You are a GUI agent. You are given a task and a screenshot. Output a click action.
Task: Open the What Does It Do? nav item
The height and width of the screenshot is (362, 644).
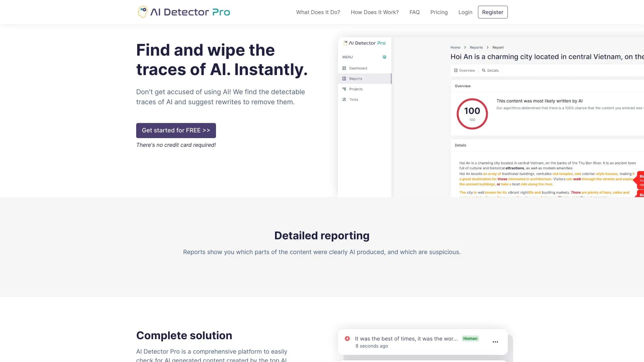(x=318, y=12)
